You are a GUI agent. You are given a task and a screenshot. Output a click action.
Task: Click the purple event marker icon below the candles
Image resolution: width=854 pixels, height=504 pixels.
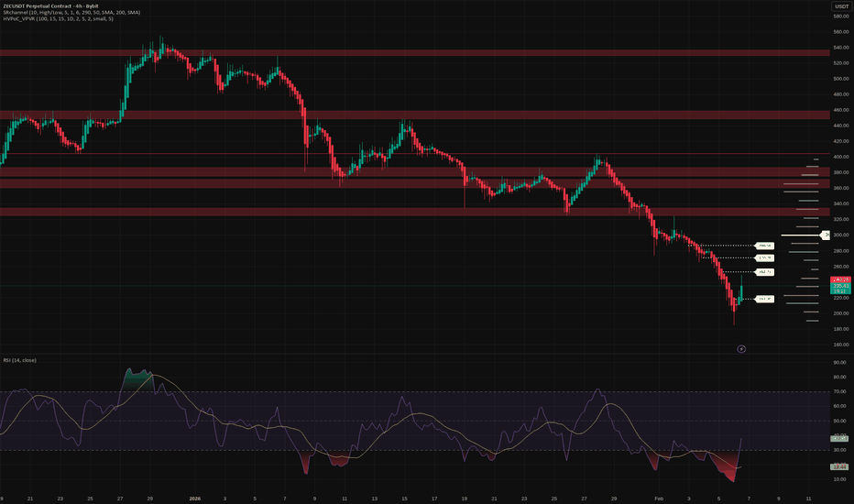[x=741, y=348]
